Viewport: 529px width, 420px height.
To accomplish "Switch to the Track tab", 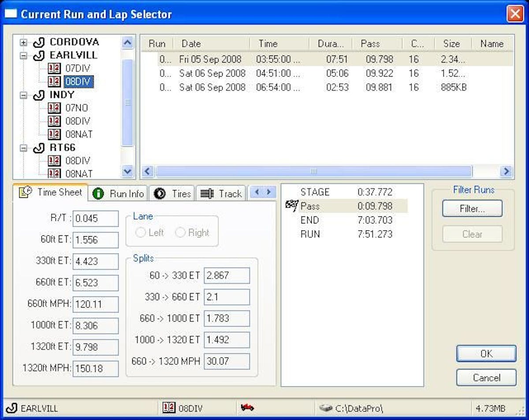I will [x=221, y=193].
